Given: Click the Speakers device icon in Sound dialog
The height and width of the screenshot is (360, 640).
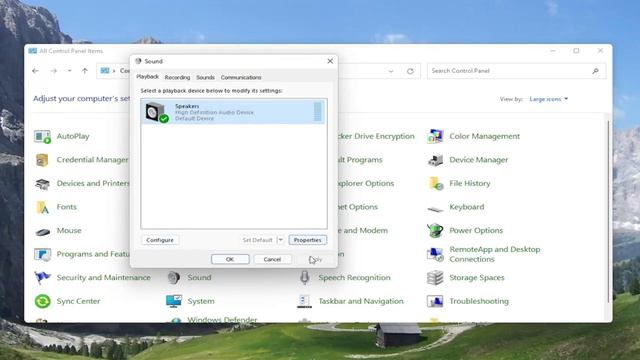Looking at the screenshot, I should tap(156, 112).
